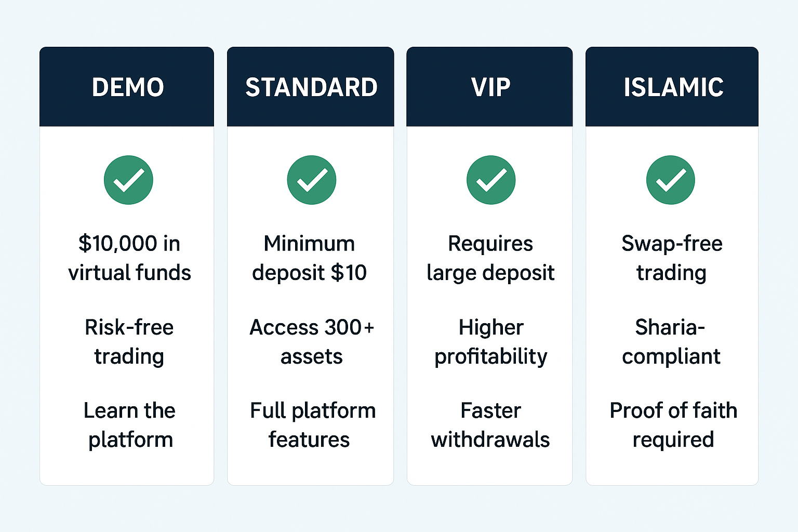Click "$10,000 in virtual funds" text
798x532 pixels.
click(x=129, y=258)
